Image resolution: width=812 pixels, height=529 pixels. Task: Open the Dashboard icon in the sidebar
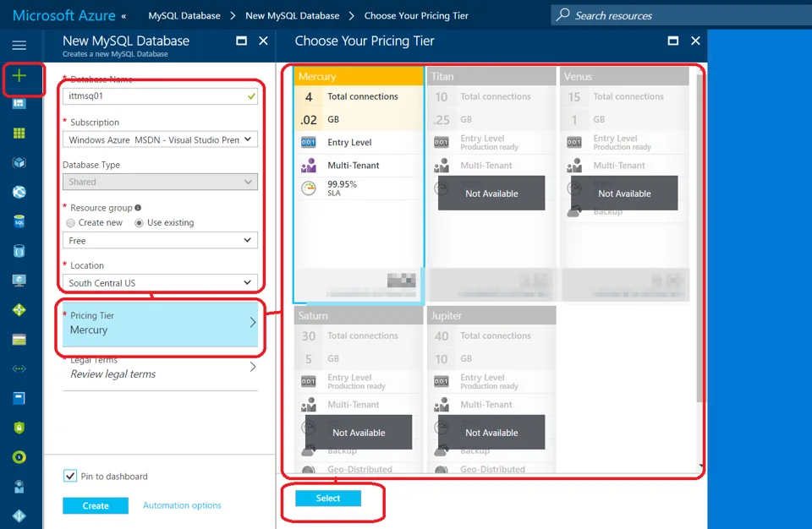pyautogui.click(x=19, y=104)
